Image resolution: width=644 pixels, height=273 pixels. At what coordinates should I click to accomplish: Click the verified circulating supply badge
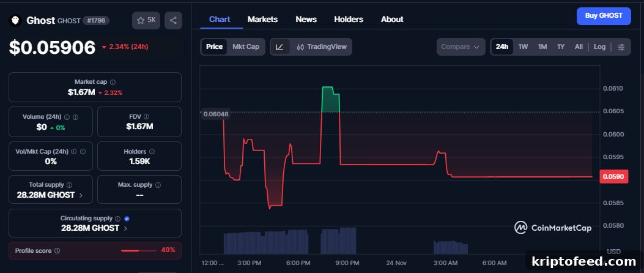[x=127, y=219]
